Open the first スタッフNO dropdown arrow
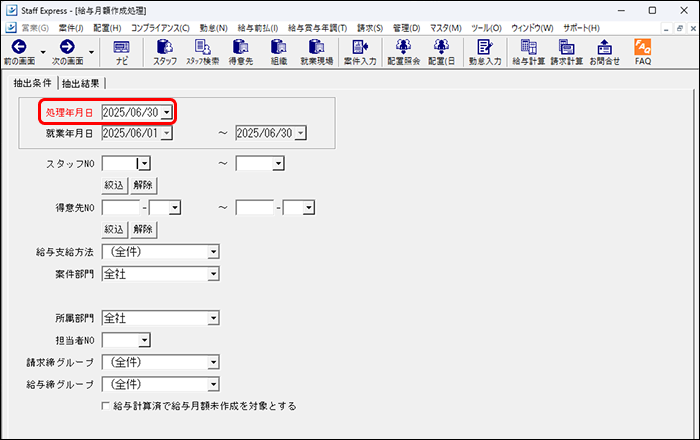The height and width of the screenshot is (440, 700). (x=145, y=164)
